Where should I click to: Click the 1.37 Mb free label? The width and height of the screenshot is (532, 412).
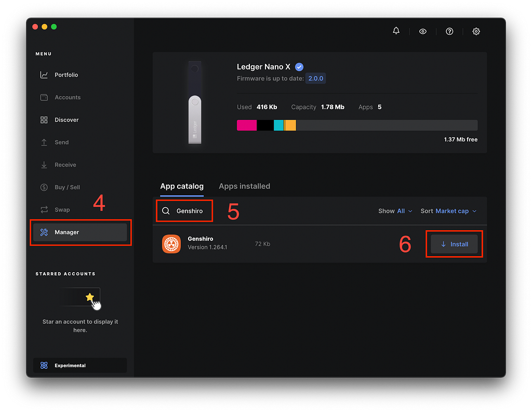(460, 139)
